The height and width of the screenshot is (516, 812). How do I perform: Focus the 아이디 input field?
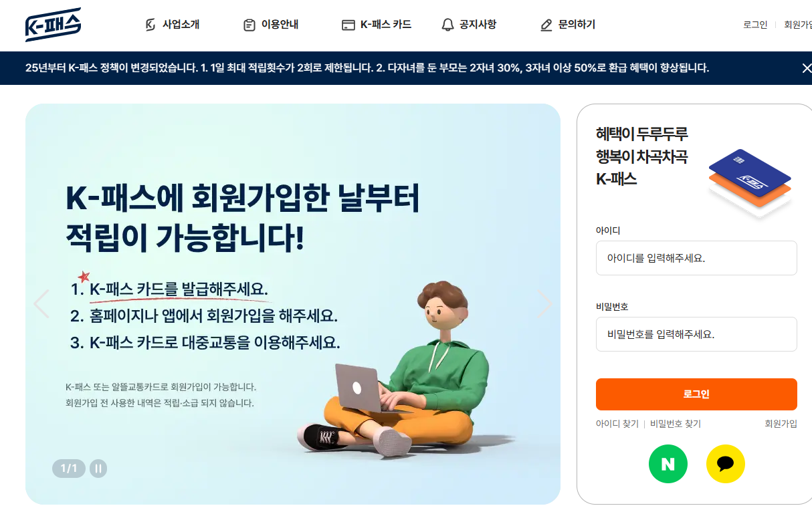[x=696, y=258]
